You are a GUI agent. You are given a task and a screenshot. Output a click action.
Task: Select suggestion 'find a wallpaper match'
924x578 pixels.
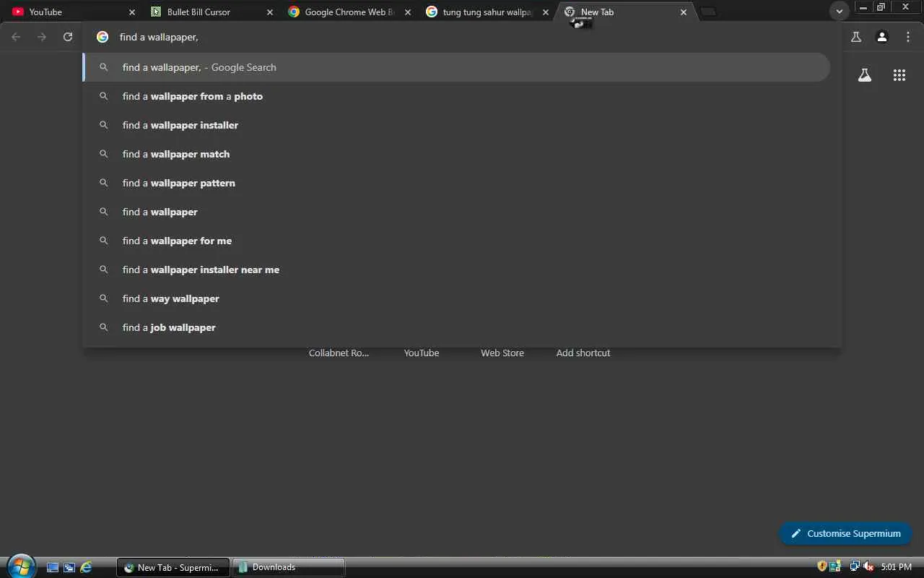[456, 154]
